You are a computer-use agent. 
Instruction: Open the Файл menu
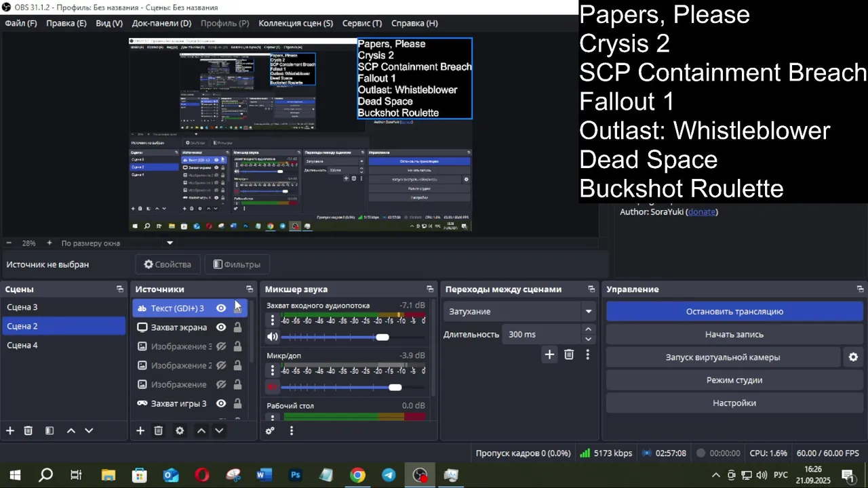(x=21, y=23)
